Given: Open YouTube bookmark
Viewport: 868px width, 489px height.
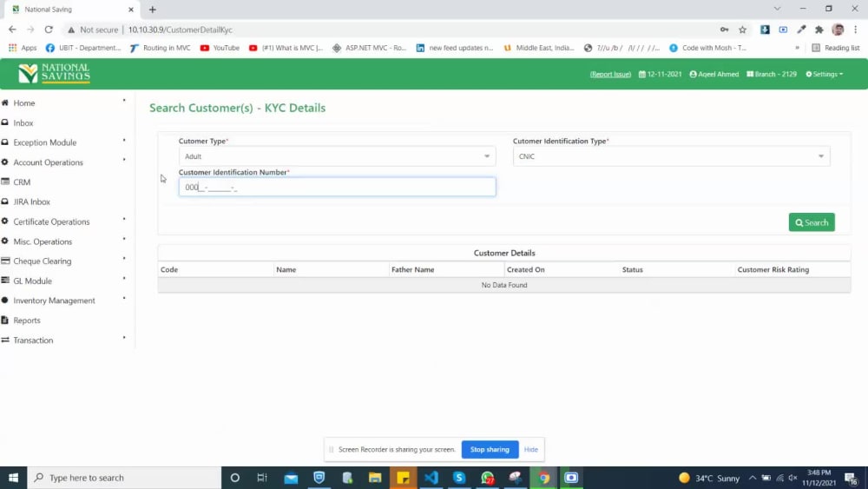Looking at the screenshot, I should pyautogui.click(x=220, y=48).
